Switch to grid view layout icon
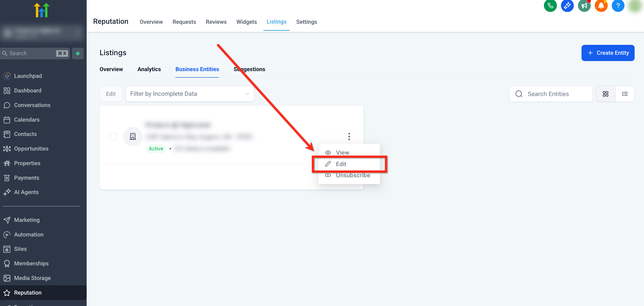 pyautogui.click(x=605, y=94)
